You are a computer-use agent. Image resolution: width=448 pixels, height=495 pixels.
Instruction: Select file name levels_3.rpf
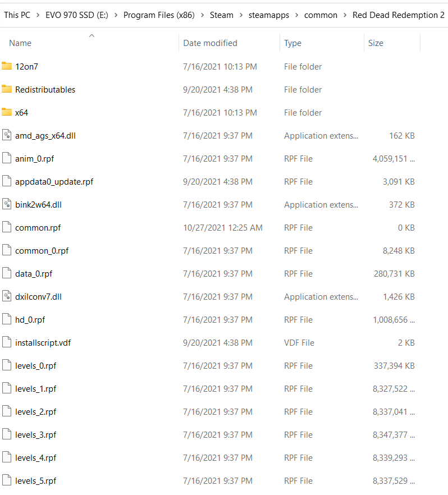[36, 435]
